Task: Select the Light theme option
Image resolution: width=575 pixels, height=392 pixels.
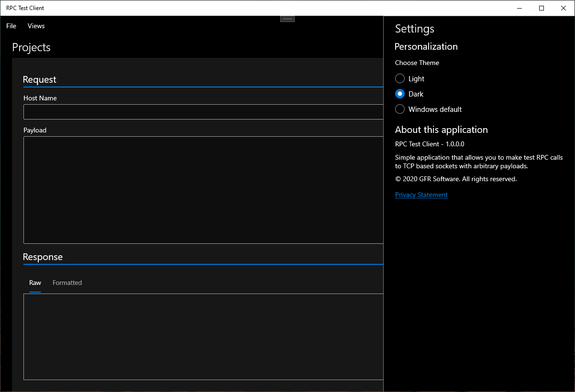Action: tap(400, 79)
